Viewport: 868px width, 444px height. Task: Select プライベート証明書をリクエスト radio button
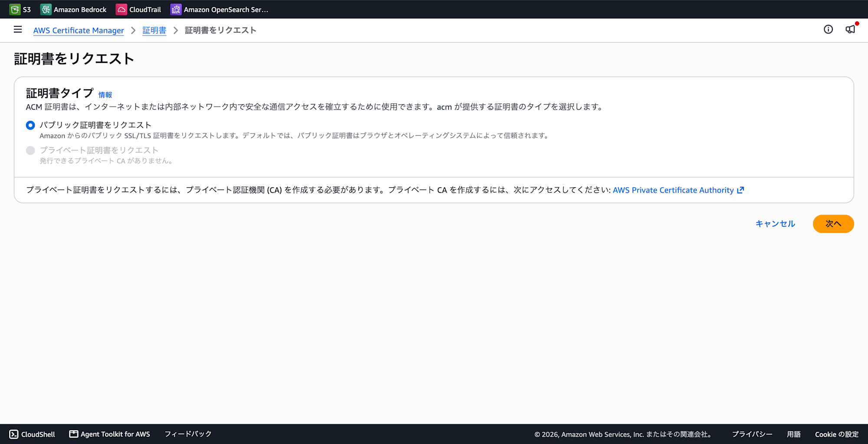point(30,150)
